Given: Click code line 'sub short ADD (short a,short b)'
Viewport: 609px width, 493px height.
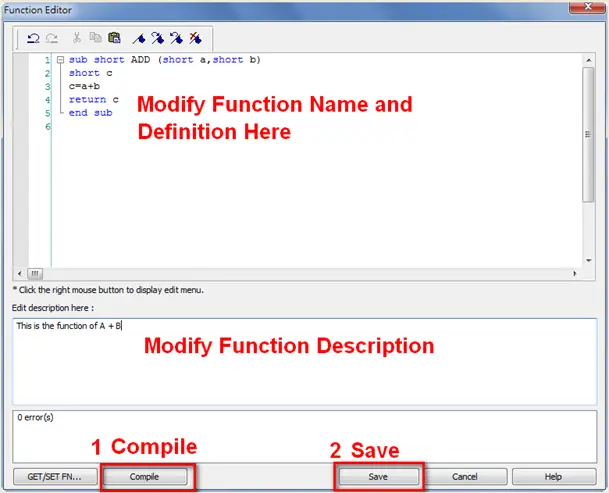Looking at the screenshot, I should pos(165,60).
